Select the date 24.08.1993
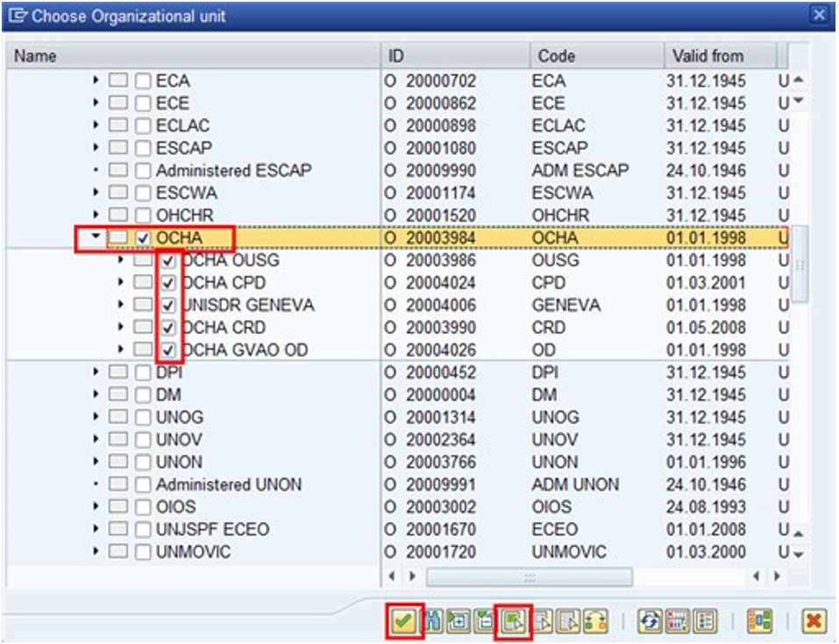This screenshot has width=839, height=644. (x=706, y=506)
